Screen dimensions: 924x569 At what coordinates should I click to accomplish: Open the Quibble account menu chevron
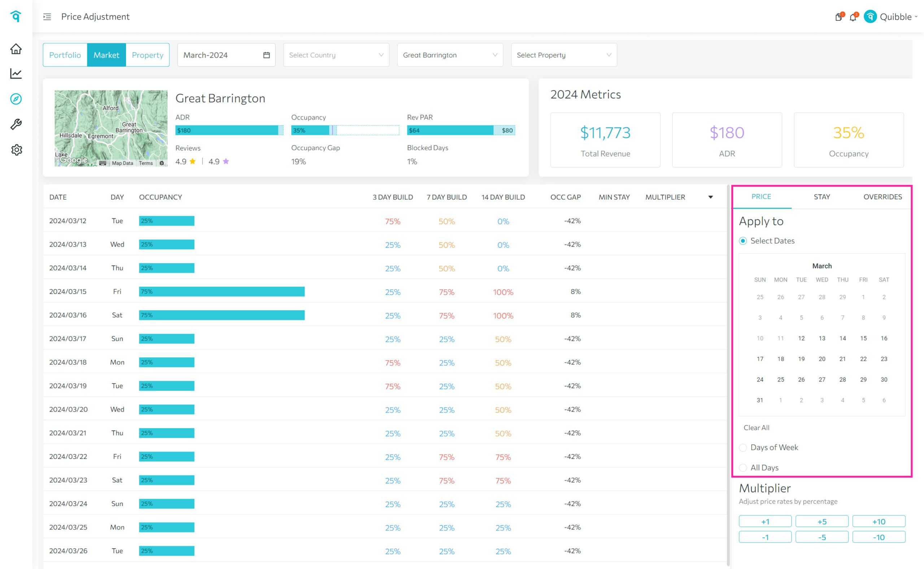coord(916,17)
